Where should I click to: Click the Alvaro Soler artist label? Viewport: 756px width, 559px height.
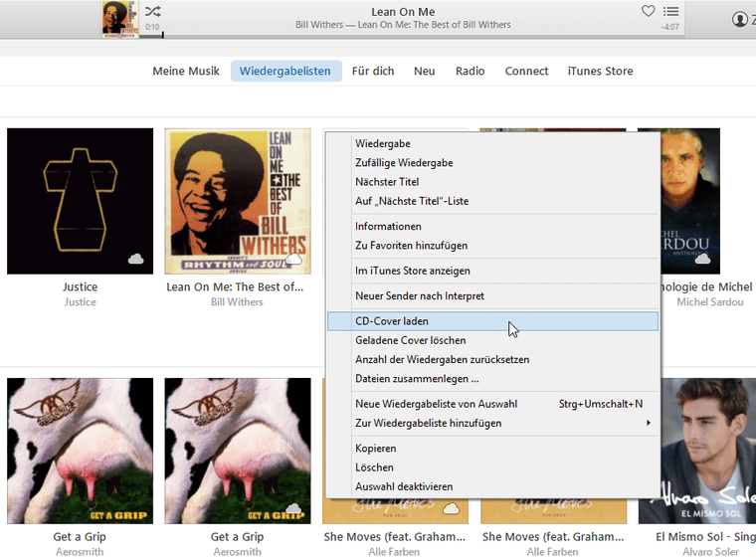click(710, 551)
